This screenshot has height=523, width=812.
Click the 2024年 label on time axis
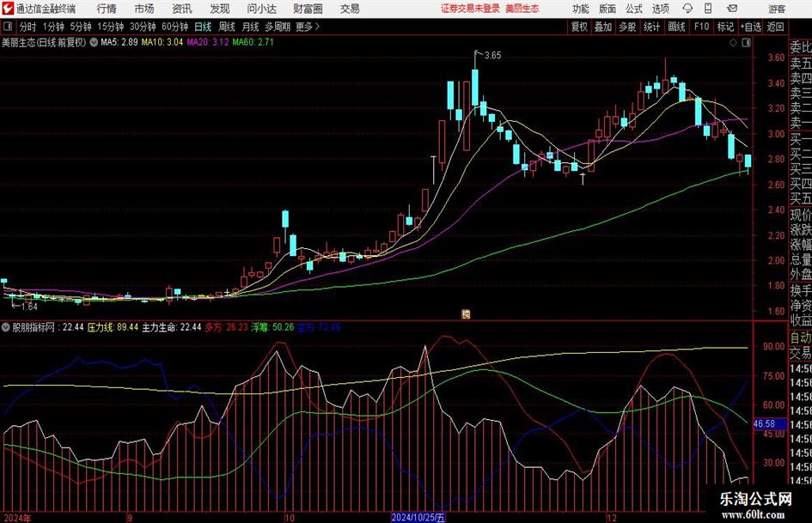(x=16, y=518)
